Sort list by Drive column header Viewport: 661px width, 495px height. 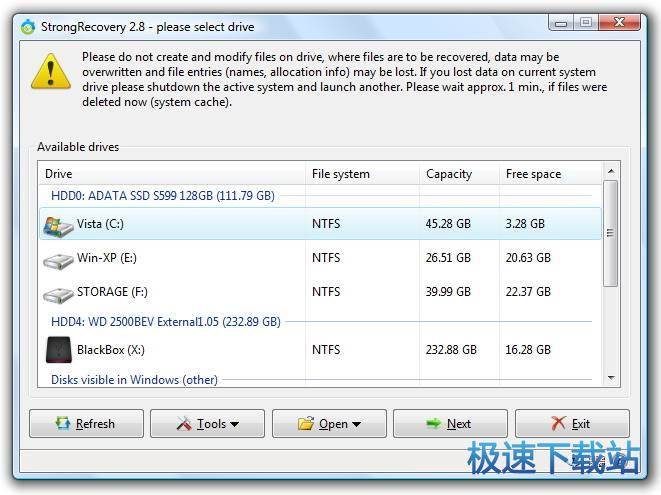(x=172, y=174)
